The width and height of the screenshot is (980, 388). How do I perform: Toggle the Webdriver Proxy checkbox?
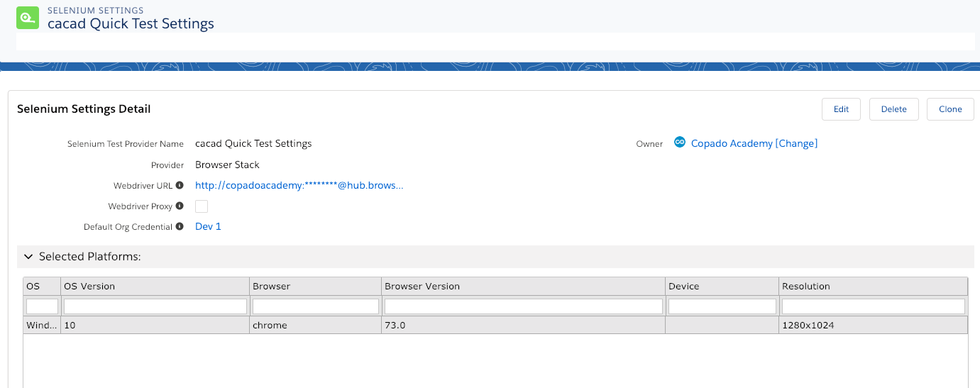(x=202, y=206)
